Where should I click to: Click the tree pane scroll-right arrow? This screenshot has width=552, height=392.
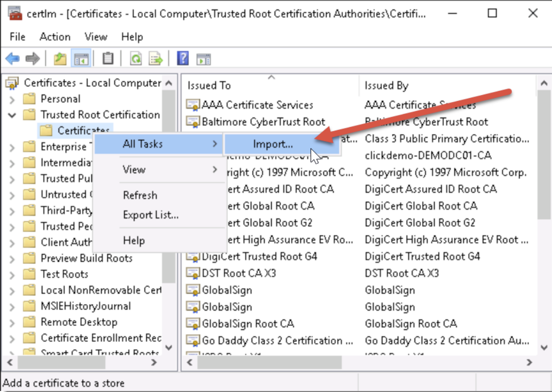(154, 362)
